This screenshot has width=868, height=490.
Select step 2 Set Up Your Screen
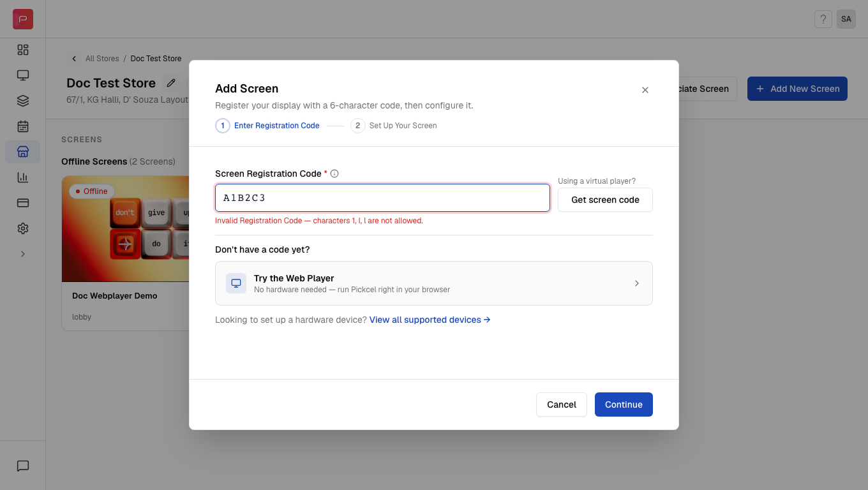point(394,126)
